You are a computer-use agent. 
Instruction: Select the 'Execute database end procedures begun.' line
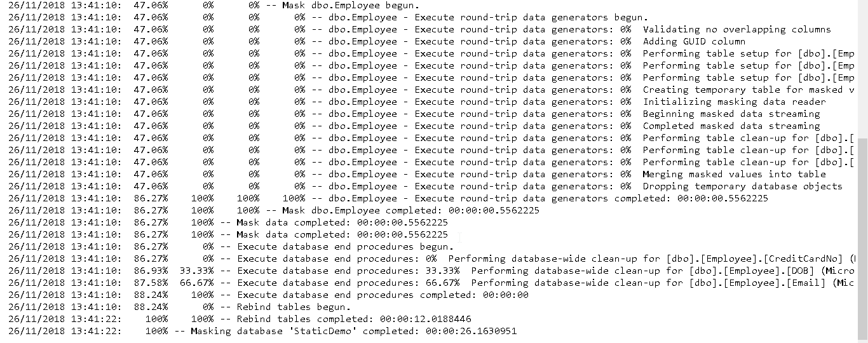[x=346, y=247]
